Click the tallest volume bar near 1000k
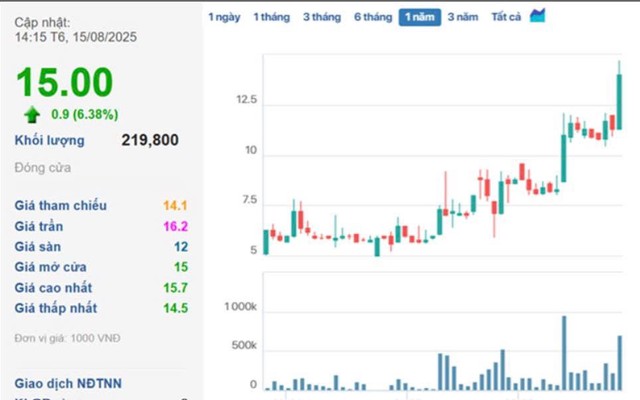Image resolution: width=640 pixels, height=400 pixels. 564,352
